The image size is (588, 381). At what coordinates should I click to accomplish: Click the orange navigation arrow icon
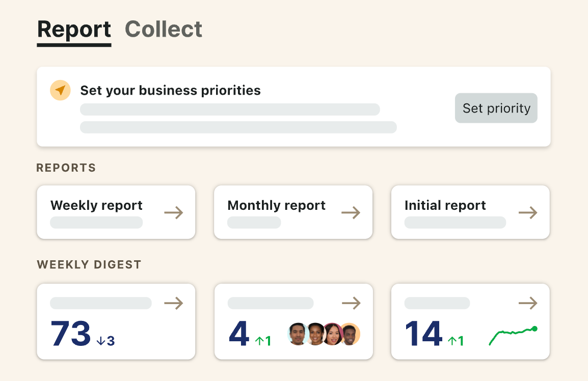coord(60,91)
